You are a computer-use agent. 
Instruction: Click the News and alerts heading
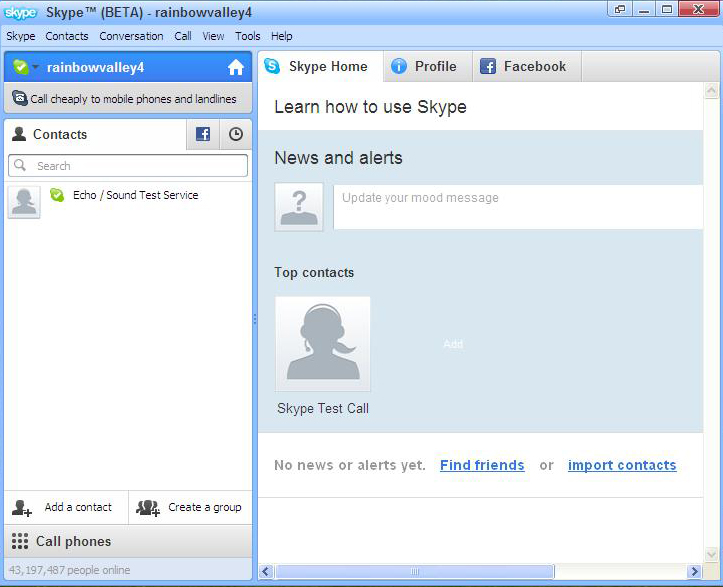tap(338, 158)
